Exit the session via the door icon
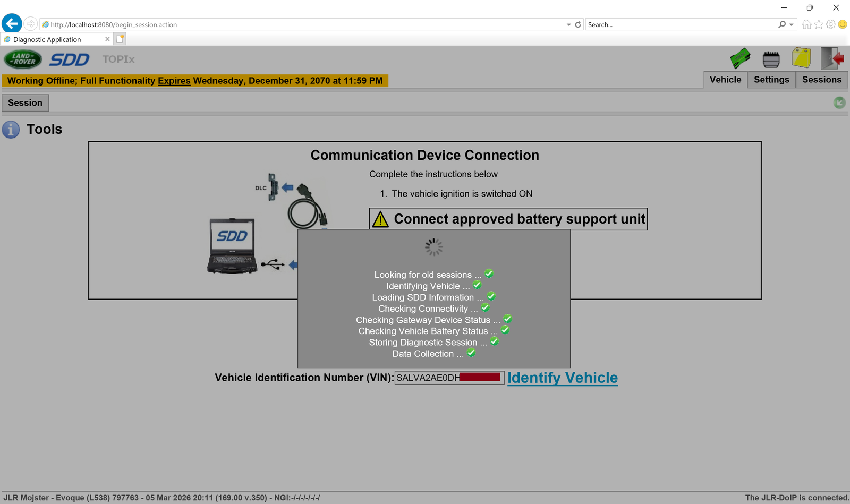The height and width of the screenshot is (504, 850). point(831,58)
